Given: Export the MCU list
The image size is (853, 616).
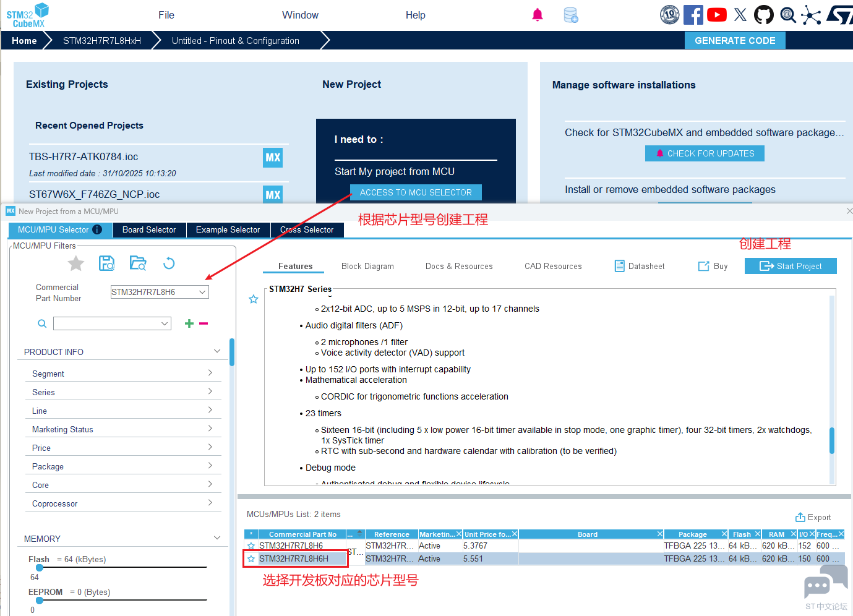Looking at the screenshot, I should click(x=813, y=517).
